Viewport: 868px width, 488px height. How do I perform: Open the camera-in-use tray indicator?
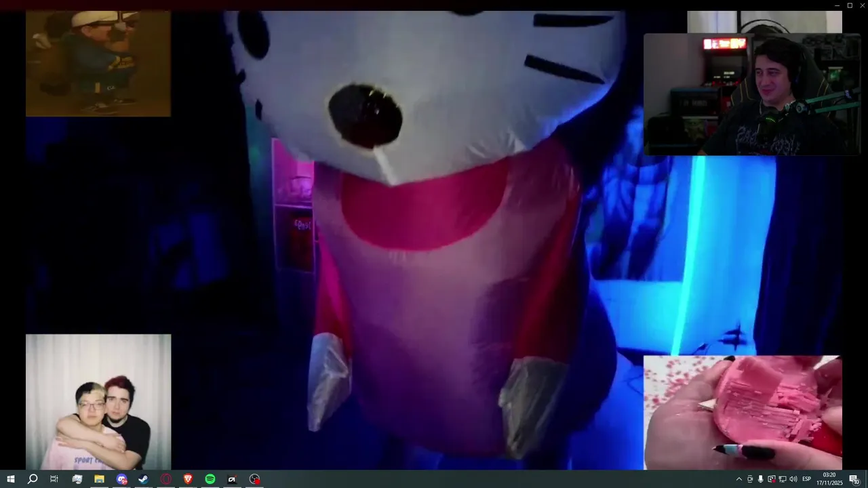pos(750,479)
